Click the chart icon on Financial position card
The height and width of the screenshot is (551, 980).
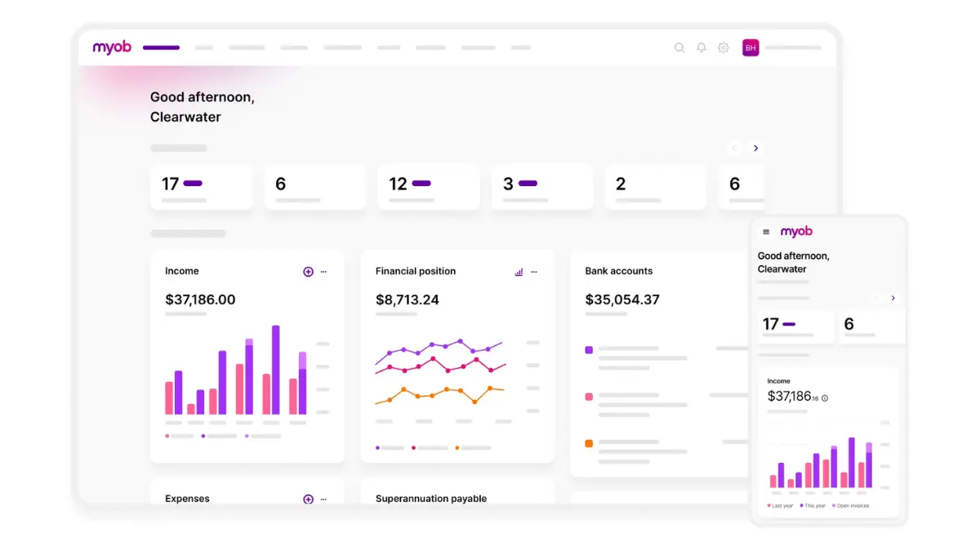click(x=520, y=271)
